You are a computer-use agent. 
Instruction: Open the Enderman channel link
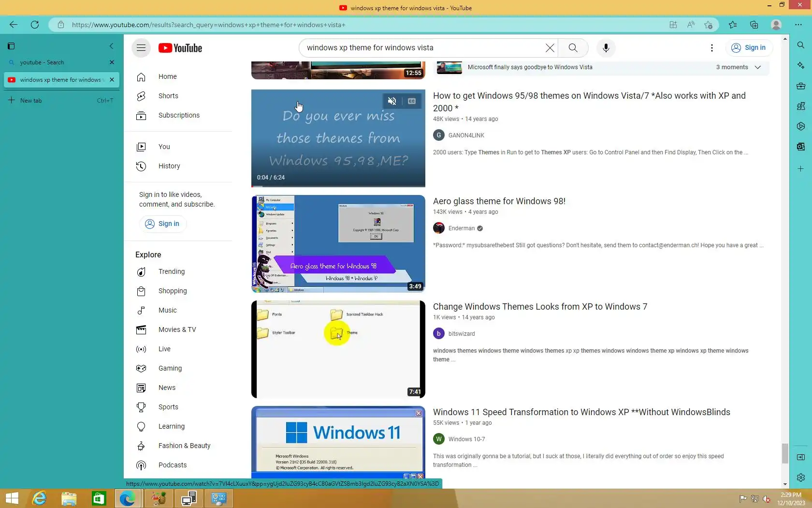tap(462, 228)
